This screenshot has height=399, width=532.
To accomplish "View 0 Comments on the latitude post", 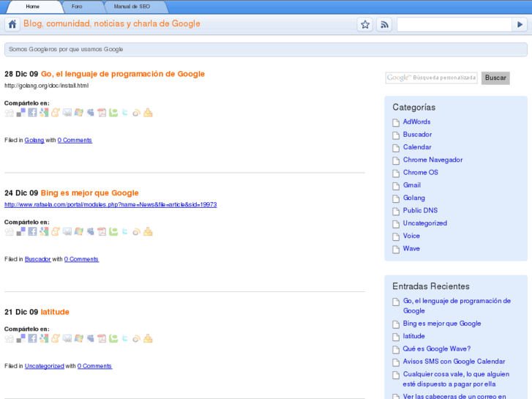I will coord(94,366).
